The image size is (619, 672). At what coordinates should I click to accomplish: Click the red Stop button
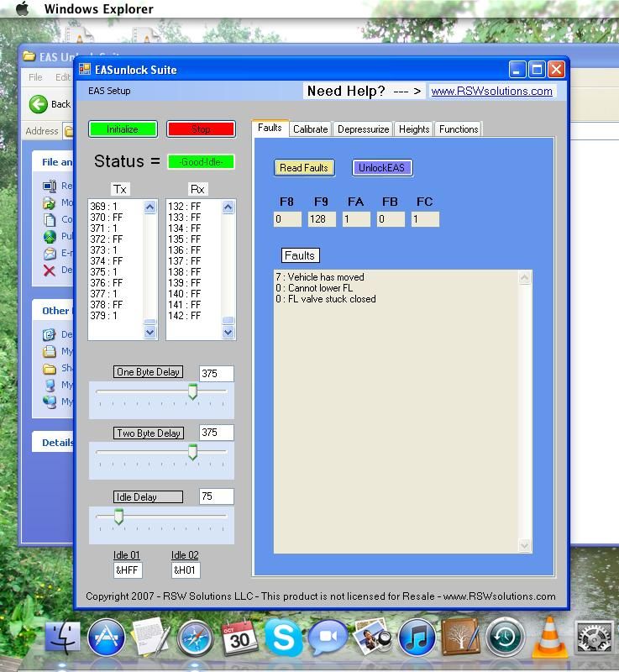201,129
